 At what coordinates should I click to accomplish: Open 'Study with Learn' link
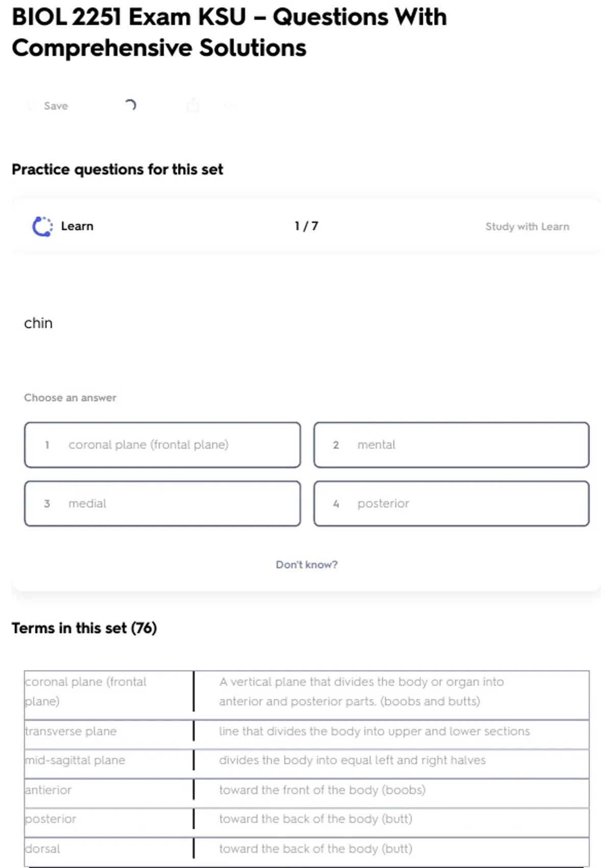pyautogui.click(x=527, y=227)
